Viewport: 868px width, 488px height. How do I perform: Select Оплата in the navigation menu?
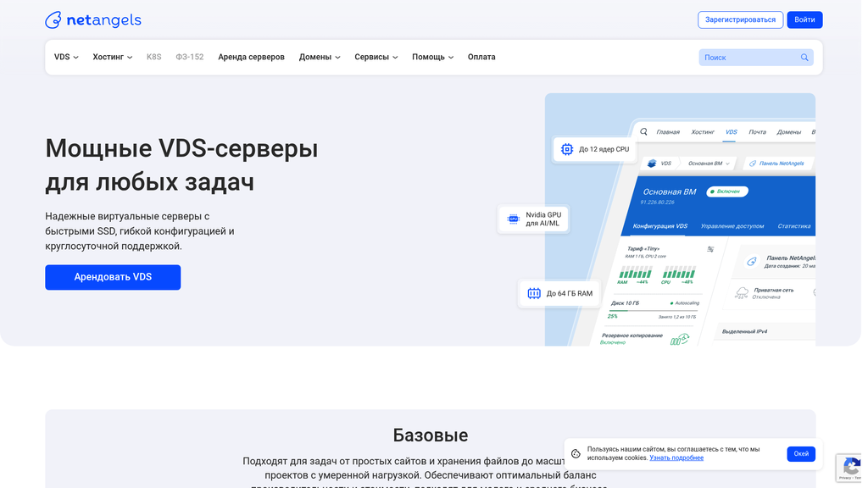point(481,57)
